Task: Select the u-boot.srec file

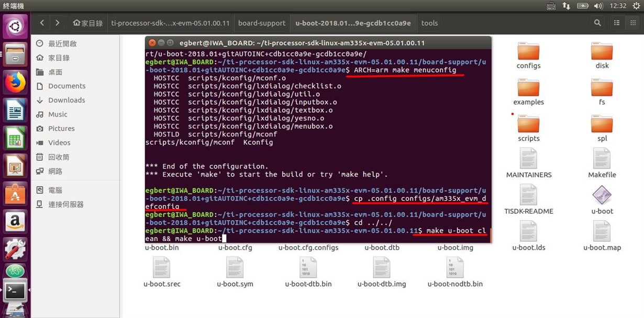Action: [162, 272]
